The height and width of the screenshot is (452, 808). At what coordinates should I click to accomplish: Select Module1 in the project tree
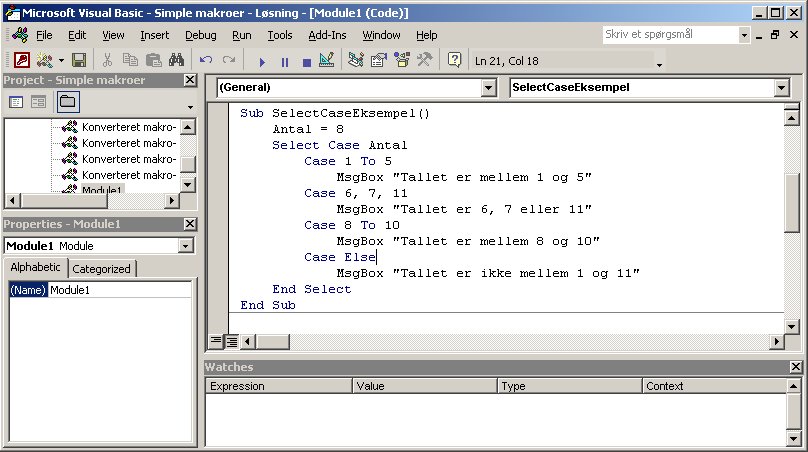coord(102,189)
